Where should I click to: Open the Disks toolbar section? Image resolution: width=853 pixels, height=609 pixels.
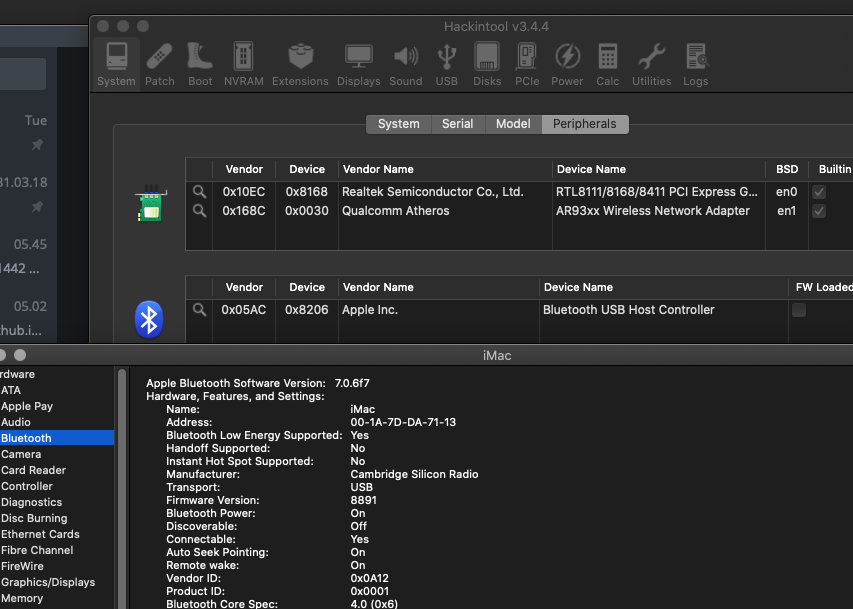pos(487,64)
